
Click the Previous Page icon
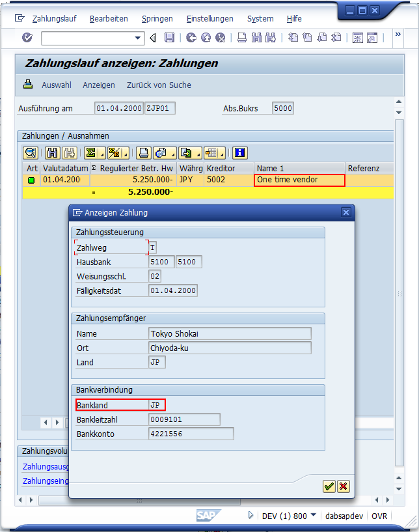click(307, 37)
